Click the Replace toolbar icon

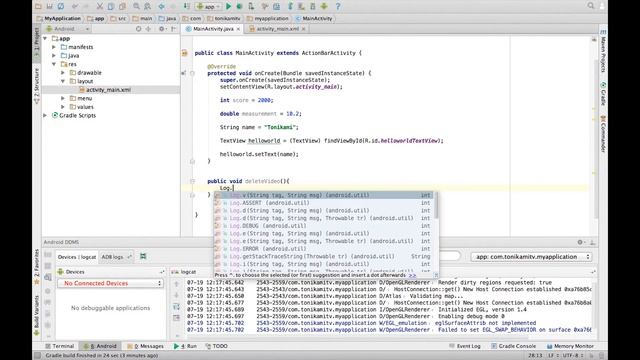147,6
